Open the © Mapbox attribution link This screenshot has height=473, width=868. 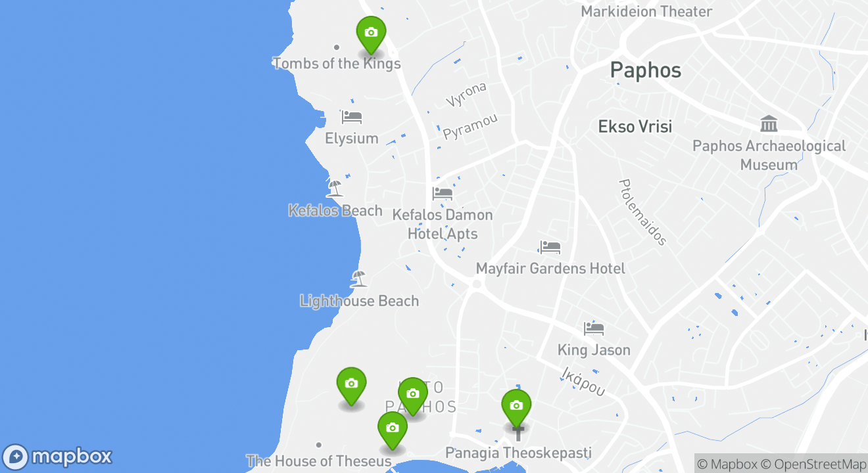(x=727, y=464)
